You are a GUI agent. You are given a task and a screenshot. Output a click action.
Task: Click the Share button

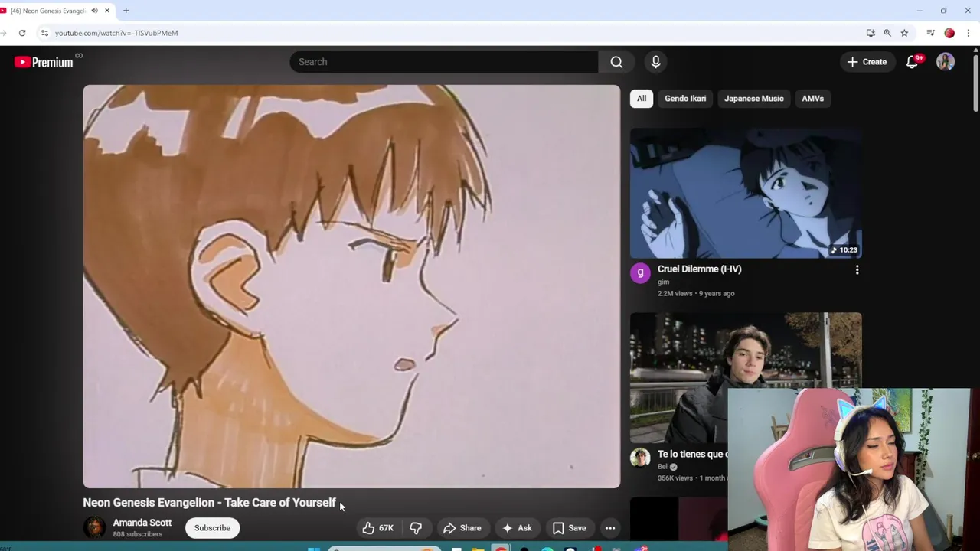click(x=462, y=528)
